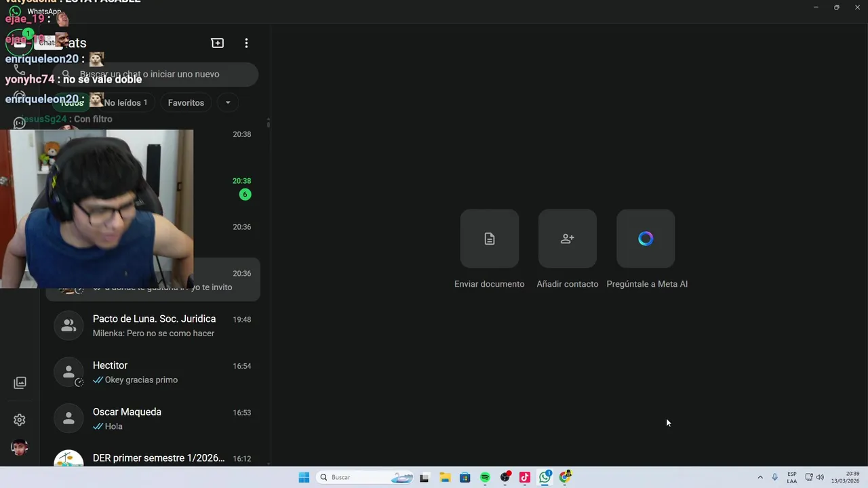Open the profile picture in the sidebar
The width and height of the screenshot is (868, 488).
pos(20,447)
